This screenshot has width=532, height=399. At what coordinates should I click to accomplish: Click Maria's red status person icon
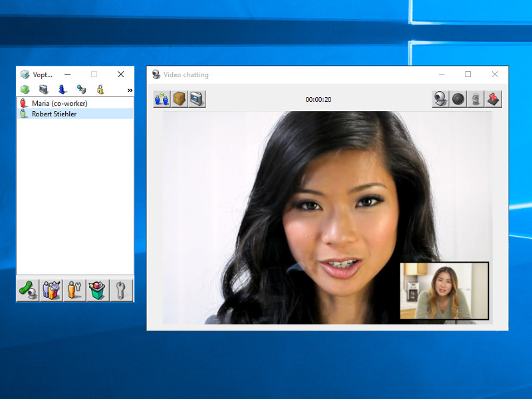coord(23,103)
